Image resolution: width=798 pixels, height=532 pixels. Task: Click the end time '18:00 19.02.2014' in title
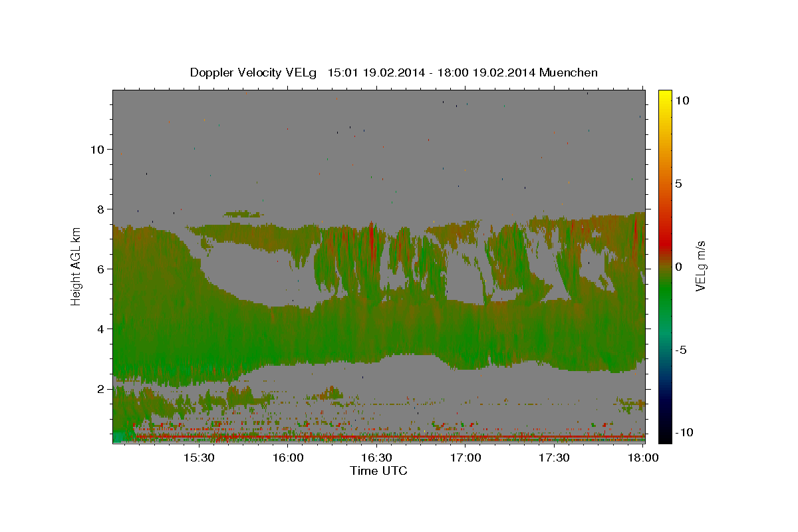[x=485, y=72]
